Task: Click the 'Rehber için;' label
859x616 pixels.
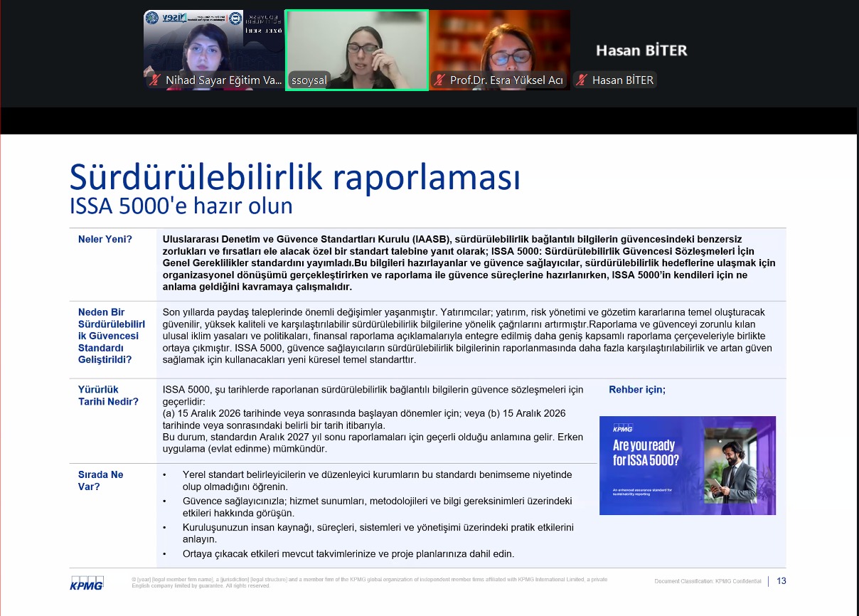Action: click(x=637, y=389)
